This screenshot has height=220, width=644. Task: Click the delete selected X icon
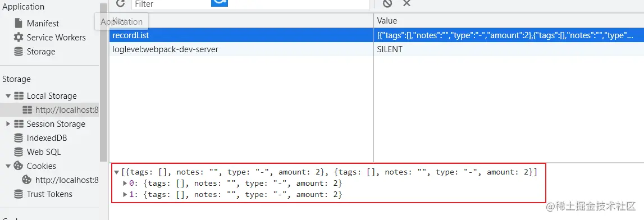pos(407,3)
